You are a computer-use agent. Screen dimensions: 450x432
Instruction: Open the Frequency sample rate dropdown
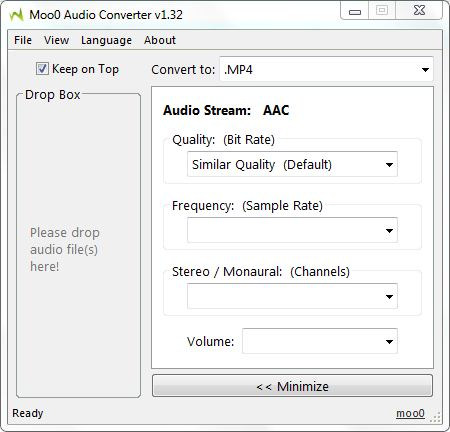[292, 230]
